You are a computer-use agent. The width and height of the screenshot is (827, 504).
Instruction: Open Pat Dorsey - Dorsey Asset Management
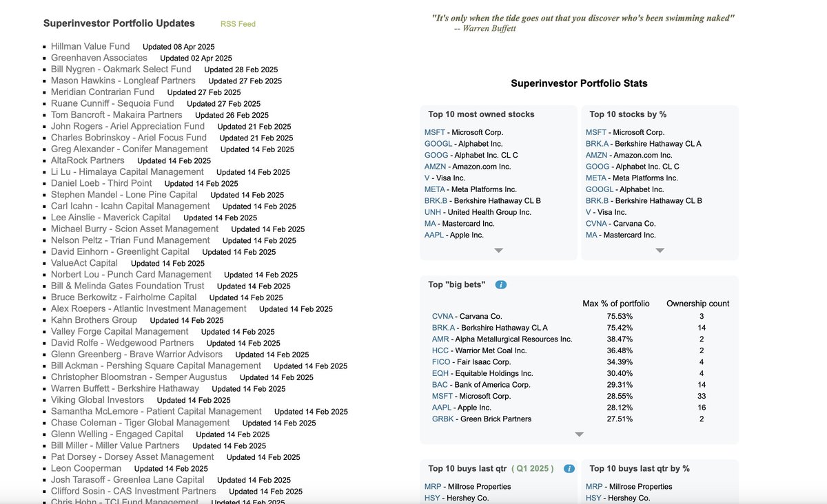click(x=132, y=456)
